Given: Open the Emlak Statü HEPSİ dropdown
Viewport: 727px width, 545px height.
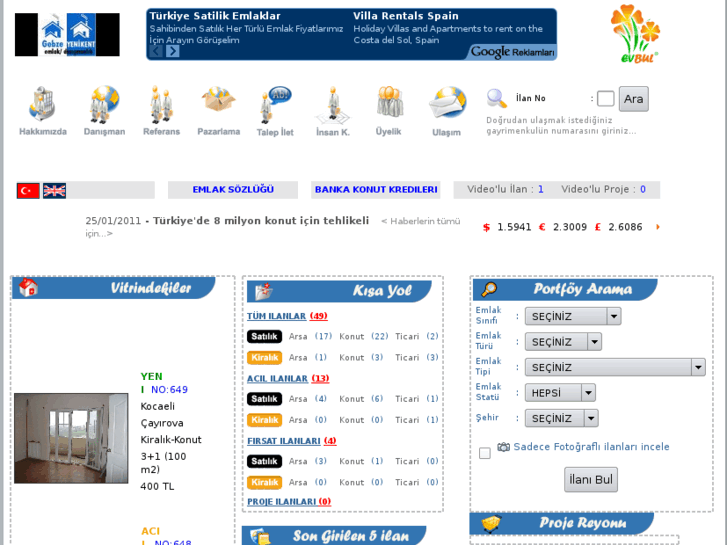Looking at the screenshot, I should (560, 393).
